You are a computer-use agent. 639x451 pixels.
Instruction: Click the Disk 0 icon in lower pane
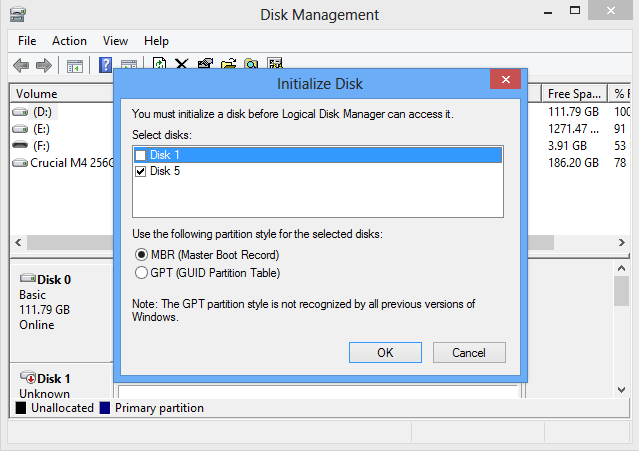pos(26,279)
